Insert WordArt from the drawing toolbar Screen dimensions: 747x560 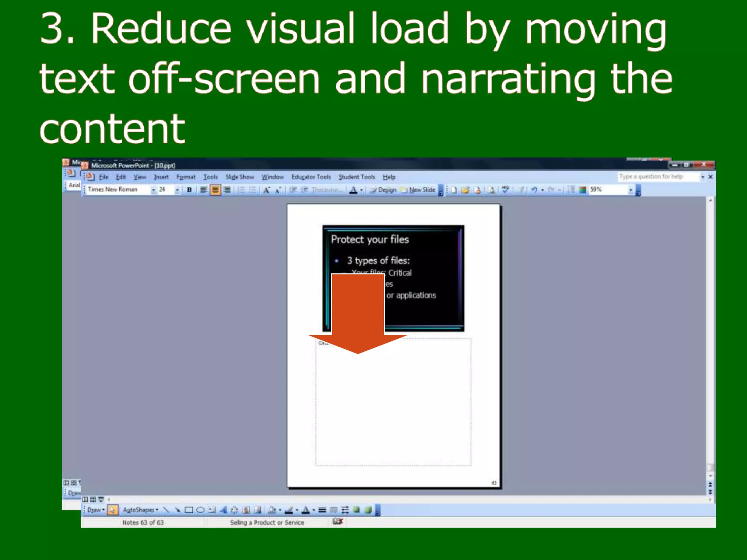tap(223, 510)
